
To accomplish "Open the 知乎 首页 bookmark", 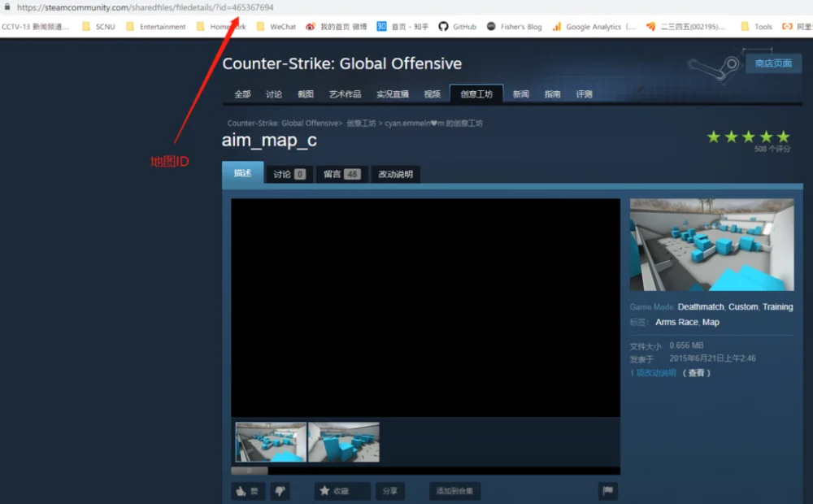I will point(402,27).
